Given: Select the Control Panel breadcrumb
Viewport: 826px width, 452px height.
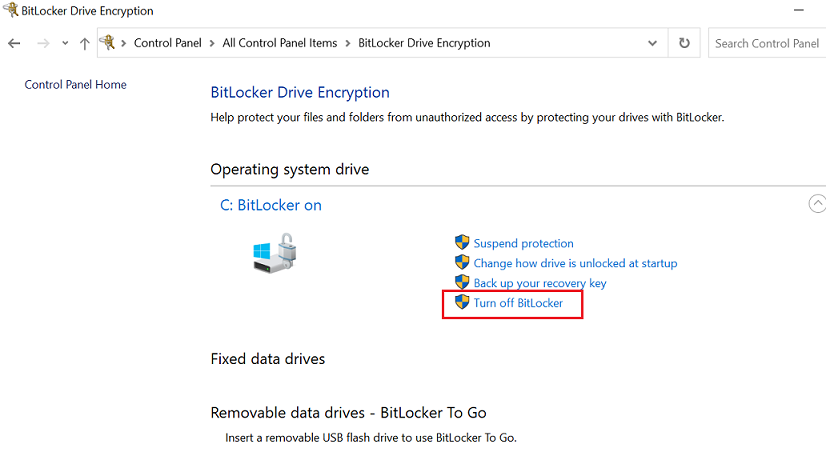Looking at the screenshot, I should pos(167,44).
